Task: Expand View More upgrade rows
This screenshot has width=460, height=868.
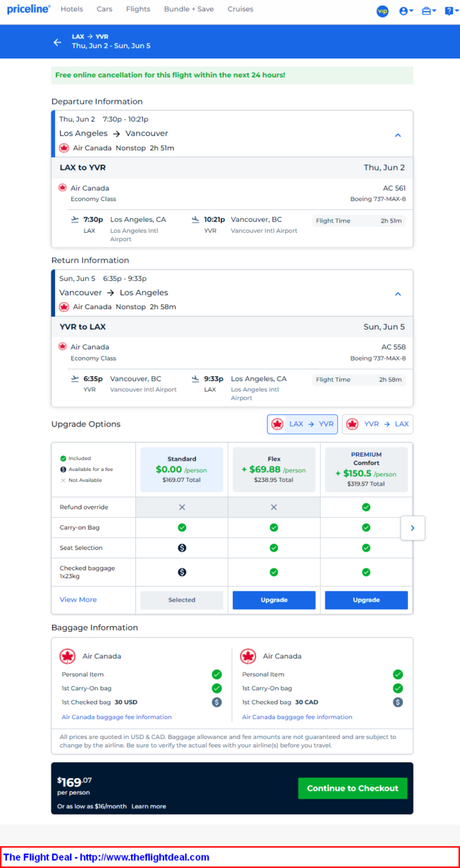Action: click(x=78, y=599)
